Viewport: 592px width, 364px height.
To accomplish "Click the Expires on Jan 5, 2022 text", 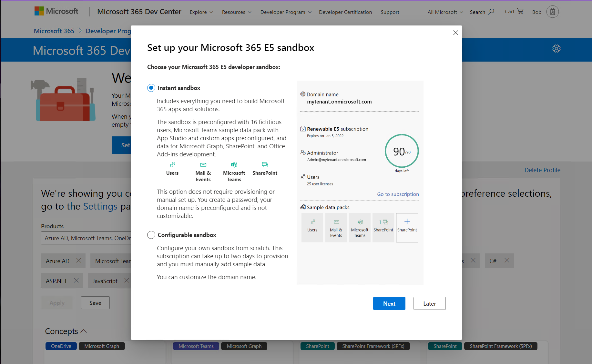I will [325, 136].
